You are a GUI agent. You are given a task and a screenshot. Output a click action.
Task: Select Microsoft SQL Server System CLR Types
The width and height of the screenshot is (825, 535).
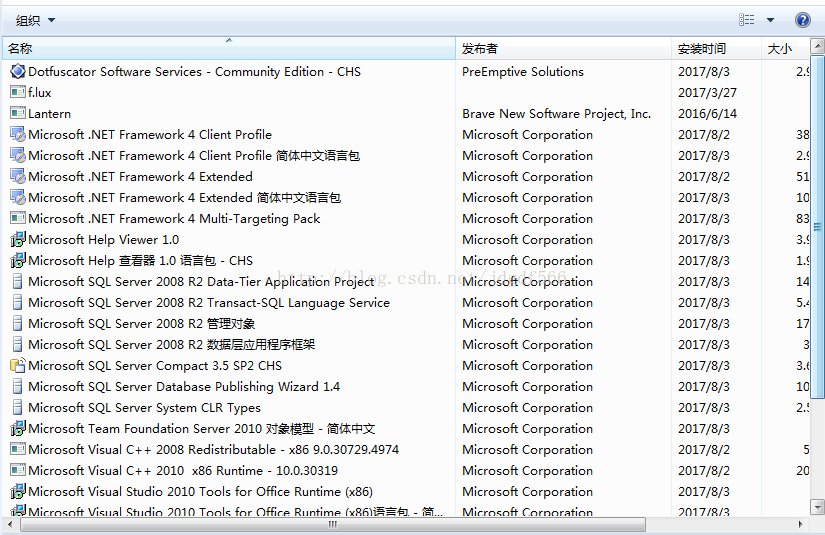point(144,408)
